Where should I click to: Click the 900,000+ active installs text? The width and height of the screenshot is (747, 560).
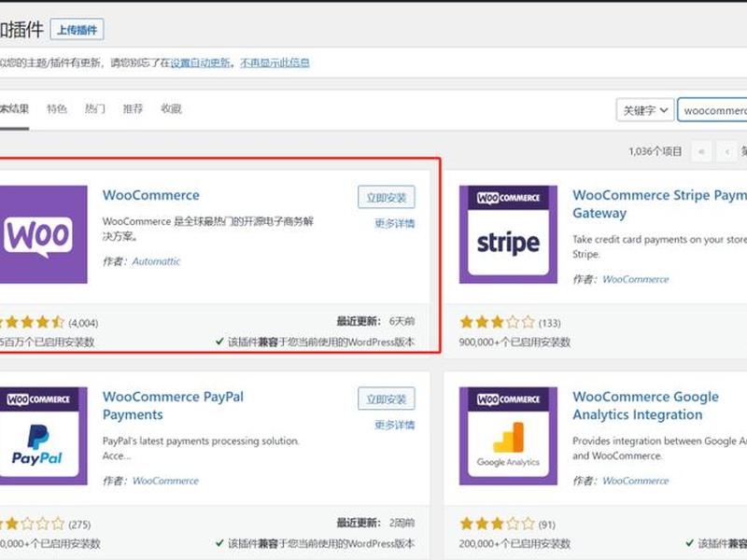point(514,342)
